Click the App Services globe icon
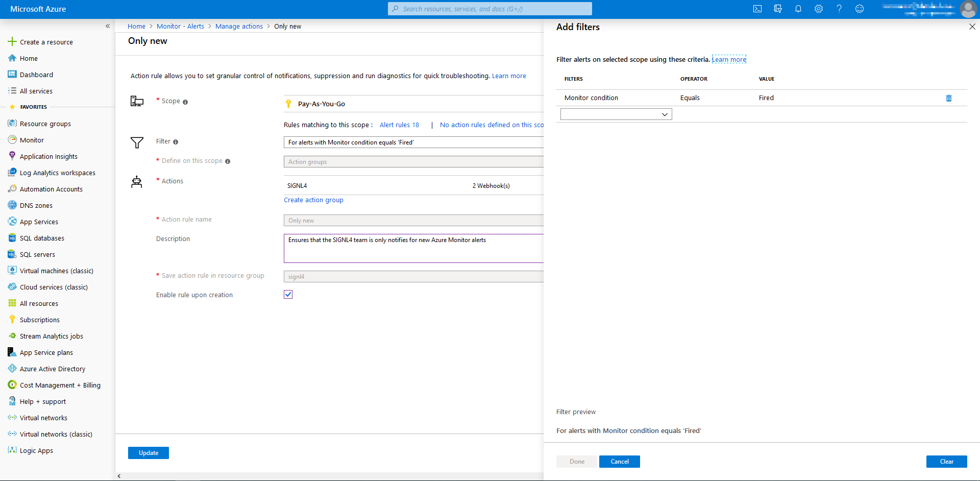Screen dimensions: 980x481 (12, 222)
